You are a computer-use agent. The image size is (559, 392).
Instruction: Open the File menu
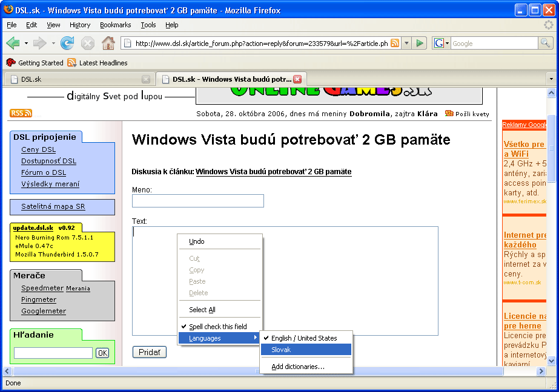tap(12, 25)
